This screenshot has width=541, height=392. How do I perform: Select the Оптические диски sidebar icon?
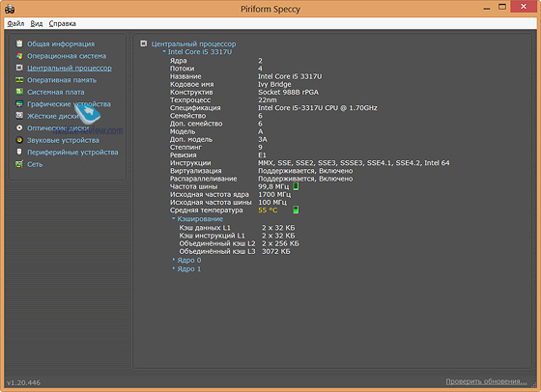[19, 127]
